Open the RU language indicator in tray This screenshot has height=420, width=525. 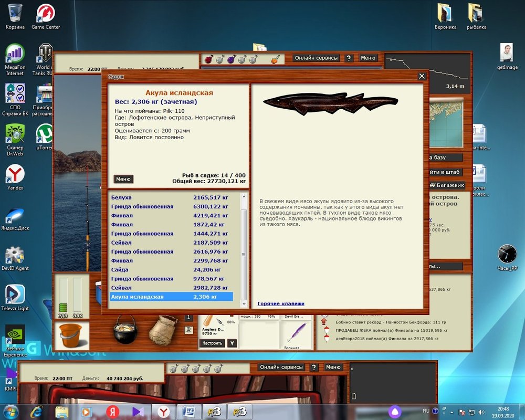tap(426, 410)
